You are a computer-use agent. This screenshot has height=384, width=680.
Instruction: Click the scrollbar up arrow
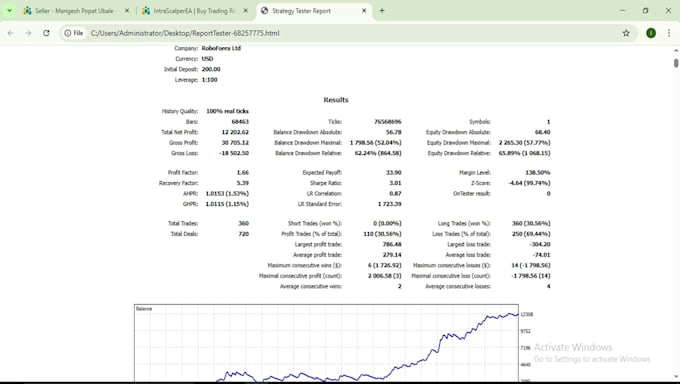[x=676, y=50]
